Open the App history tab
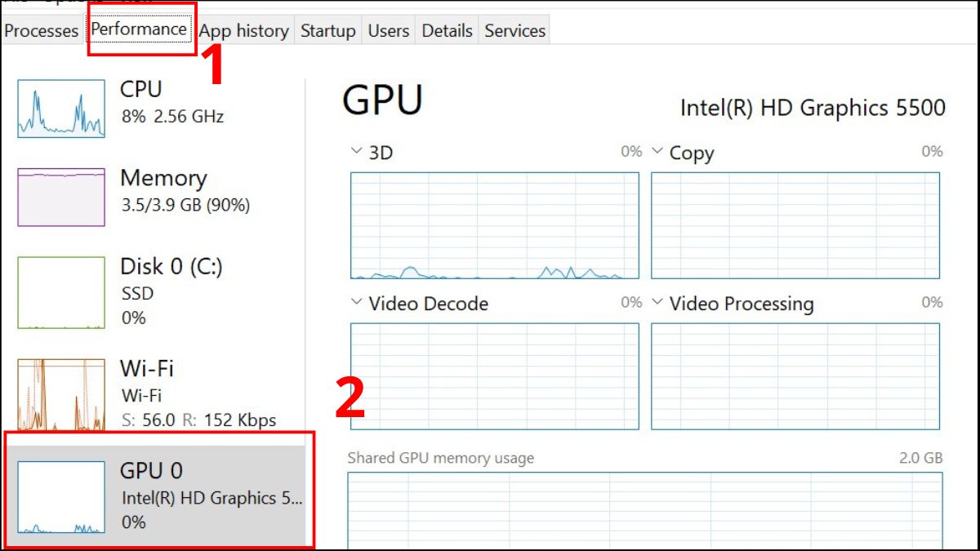This screenshot has width=980, height=551. tap(243, 31)
